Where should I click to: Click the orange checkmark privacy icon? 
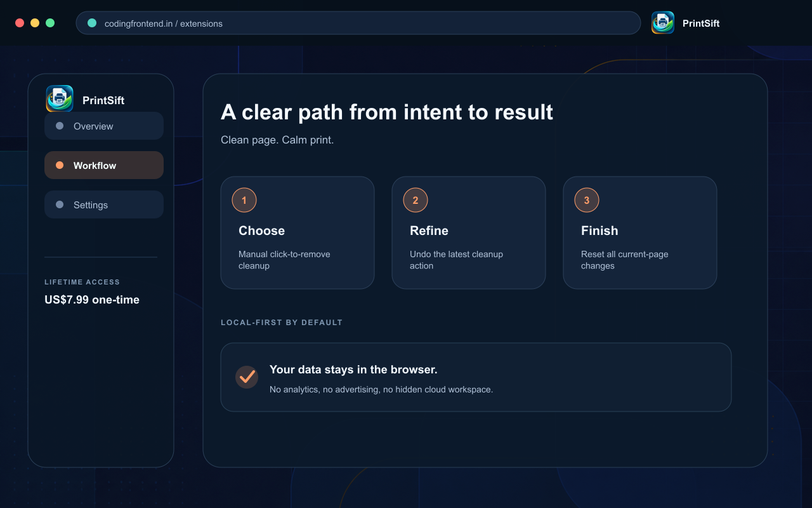click(x=247, y=377)
